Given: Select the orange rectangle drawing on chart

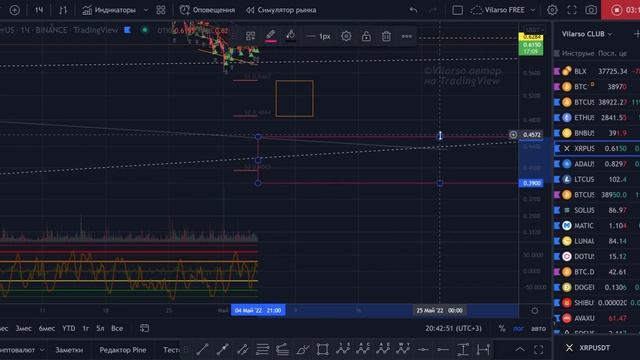Looking at the screenshot, I should [x=294, y=98].
